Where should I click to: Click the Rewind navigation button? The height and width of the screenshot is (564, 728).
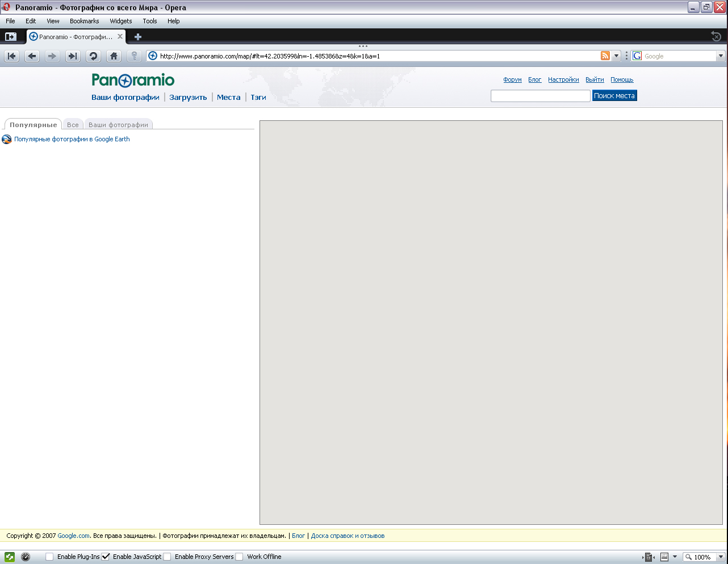(12, 56)
